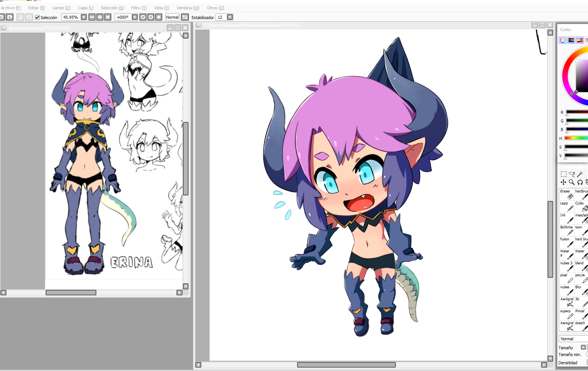Rotate the canvas clockwise

pos(151,17)
